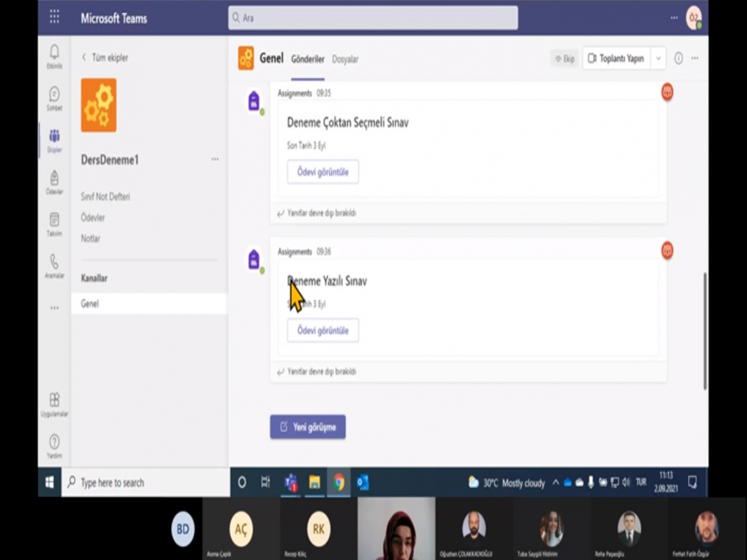Image resolution: width=747 pixels, height=560 pixels.
Task: Click the Kanallar heading
Action: pyautogui.click(x=95, y=278)
